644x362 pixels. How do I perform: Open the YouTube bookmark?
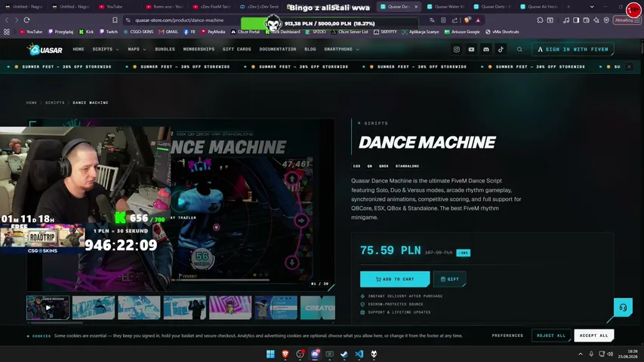(31, 32)
